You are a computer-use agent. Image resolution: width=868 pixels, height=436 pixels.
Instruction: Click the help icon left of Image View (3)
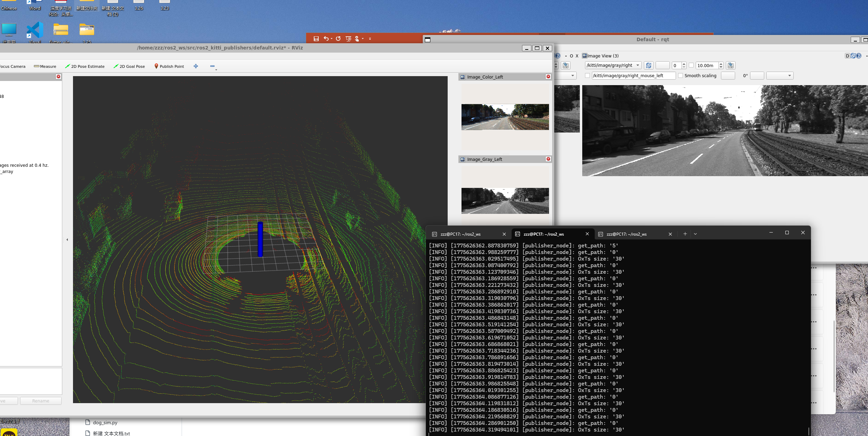coord(557,56)
